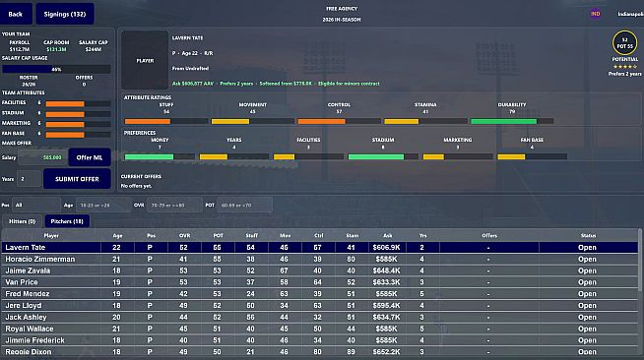The height and width of the screenshot is (360, 644).
Task: Submit the contract offer
Action: [x=77, y=179]
